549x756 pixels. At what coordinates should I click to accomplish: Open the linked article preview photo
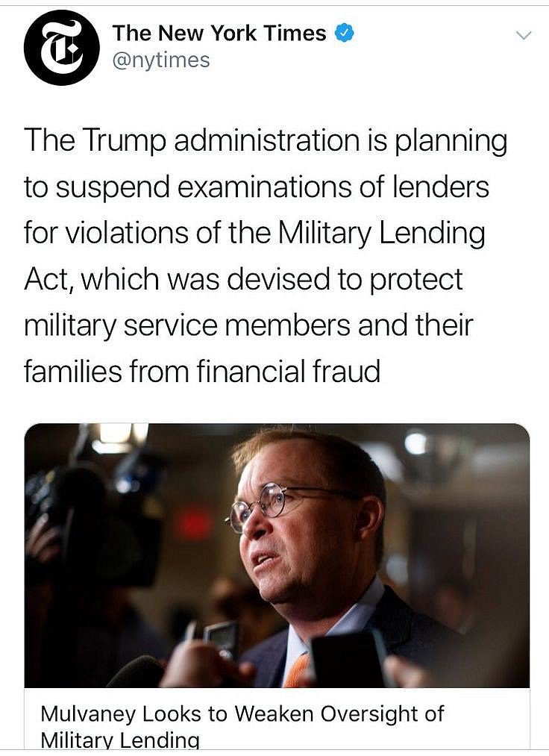(277, 554)
